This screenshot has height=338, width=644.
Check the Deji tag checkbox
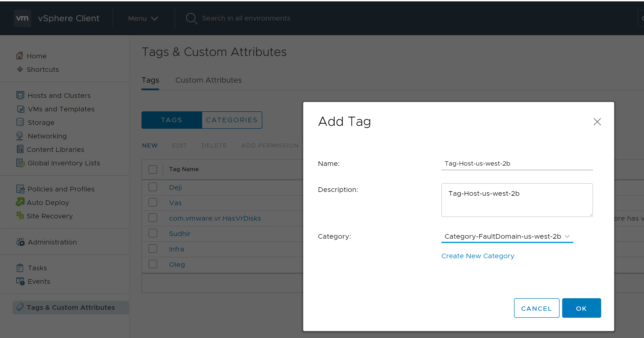(x=153, y=187)
